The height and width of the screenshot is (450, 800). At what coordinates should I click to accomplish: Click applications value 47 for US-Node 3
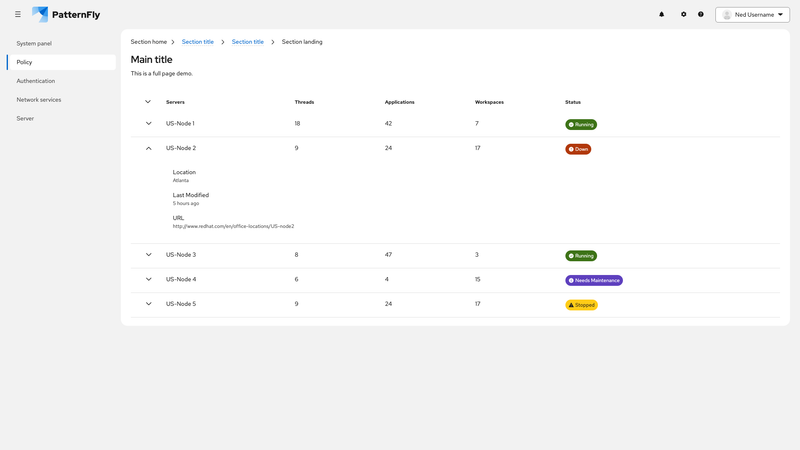(388, 255)
